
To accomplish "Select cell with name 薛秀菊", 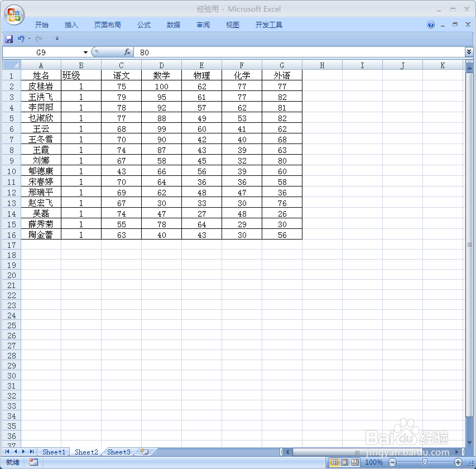I will (x=41, y=224).
